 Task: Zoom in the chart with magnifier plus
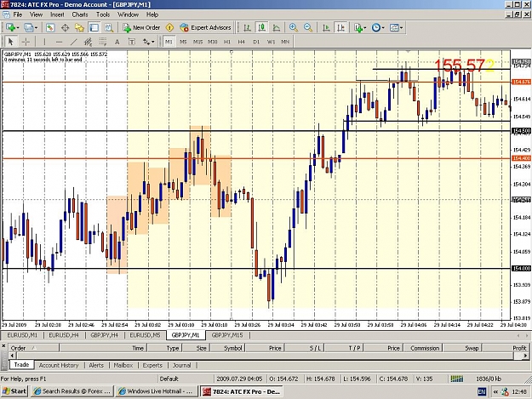pyautogui.click(x=294, y=28)
